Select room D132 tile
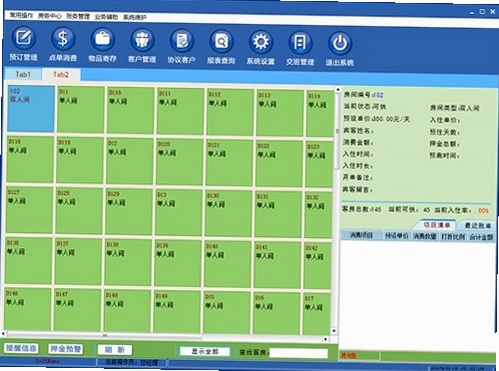Screen dimensions: 499x371 (x=318, y=215)
